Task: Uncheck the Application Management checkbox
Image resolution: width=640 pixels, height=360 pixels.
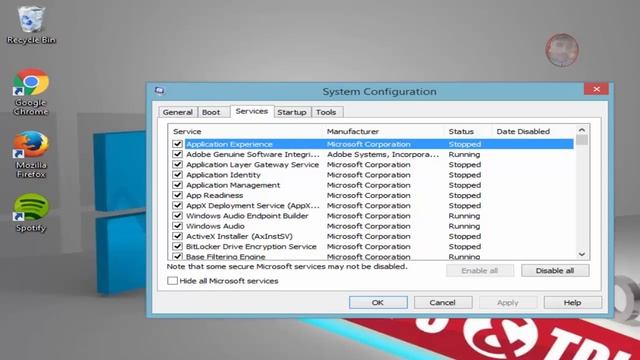Action: coord(177,185)
